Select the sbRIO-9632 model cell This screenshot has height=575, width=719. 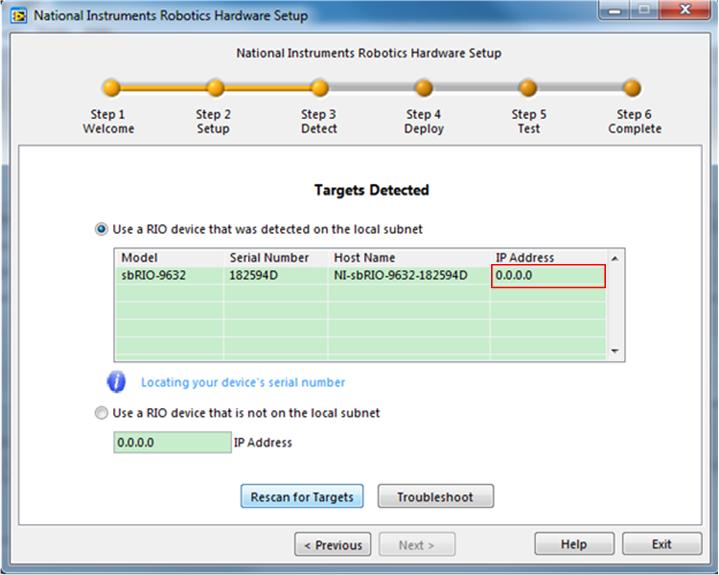click(x=169, y=275)
